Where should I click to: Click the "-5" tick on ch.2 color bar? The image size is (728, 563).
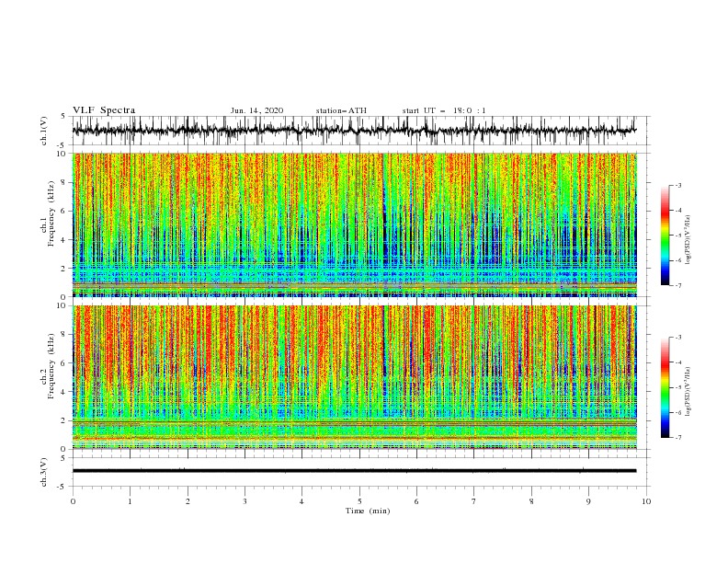click(x=677, y=387)
